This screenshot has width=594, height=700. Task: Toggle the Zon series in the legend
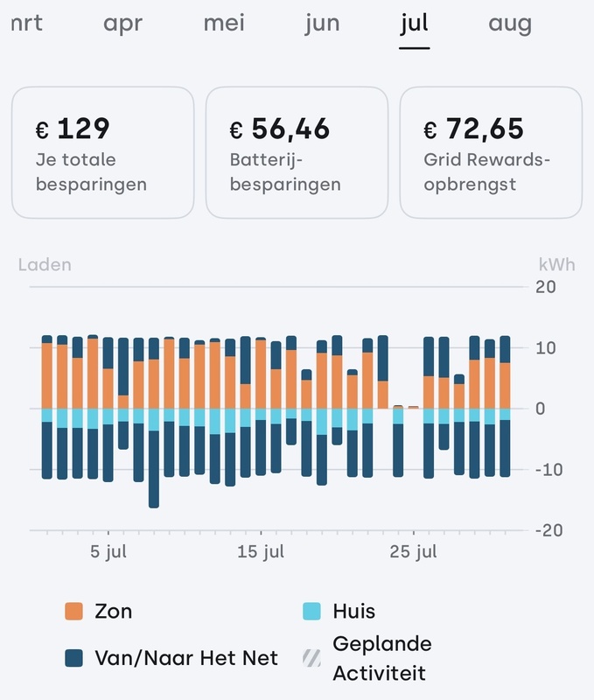pos(101,612)
